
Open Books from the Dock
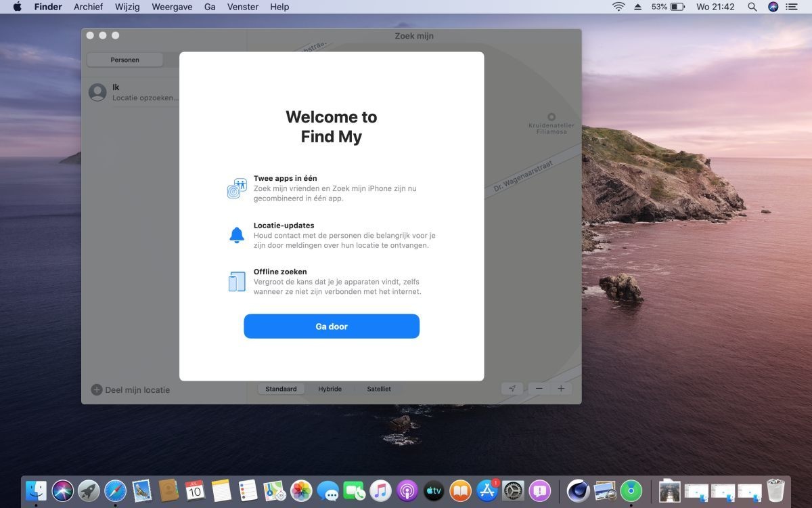(461, 490)
